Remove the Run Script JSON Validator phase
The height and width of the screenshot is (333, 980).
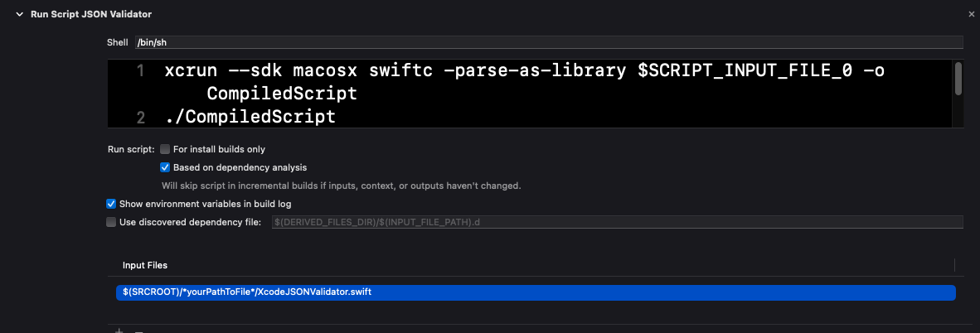(971, 14)
